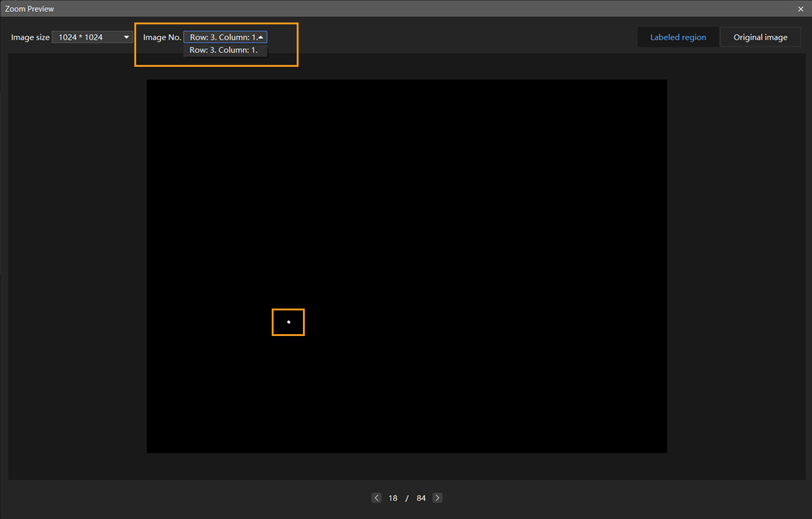Click the total page count 84
Screen dimensions: 812x519
421,498
